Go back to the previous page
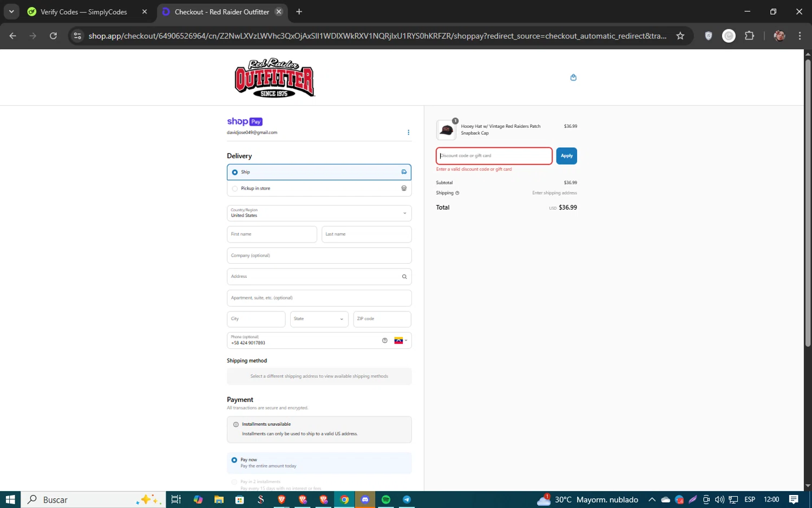Viewport: 812px width, 508px height. pyautogui.click(x=13, y=36)
